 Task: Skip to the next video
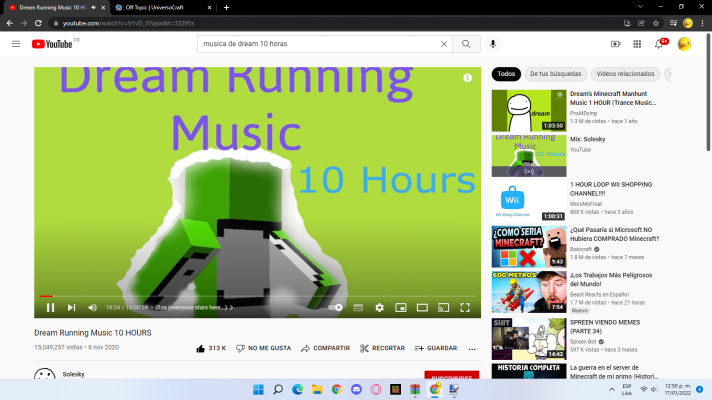tap(71, 307)
